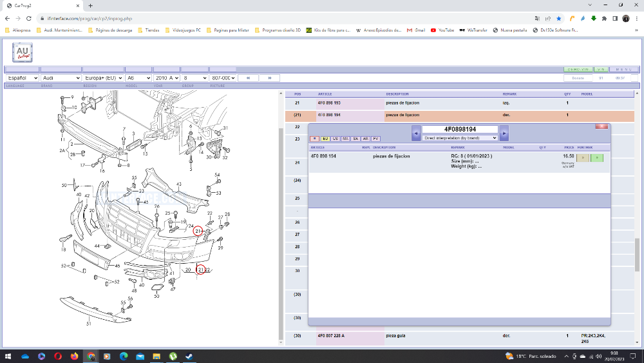
Task: Open the Chrome extensions puzzle icon
Action: (604, 19)
